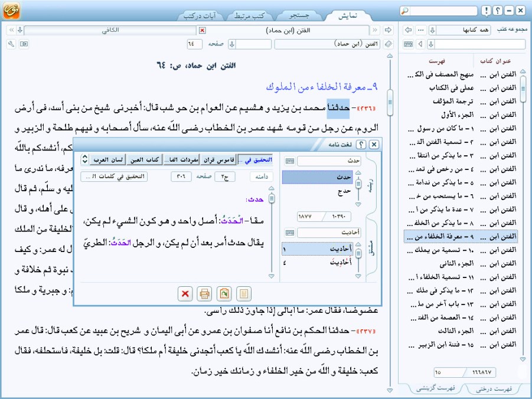Open the wrench settings icon
The height and width of the screenshot is (399, 532).
pos(11,44)
